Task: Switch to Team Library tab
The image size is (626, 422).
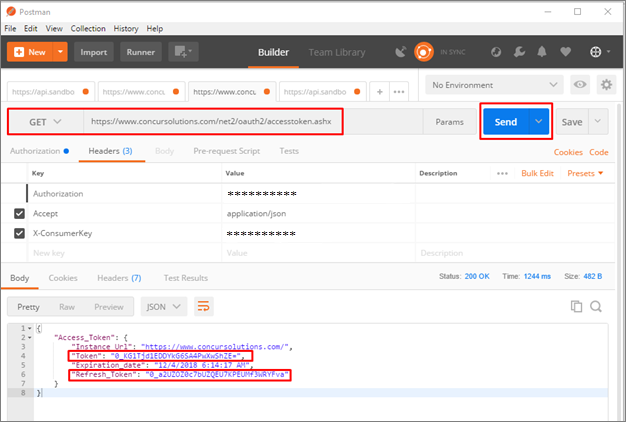Action: (337, 52)
